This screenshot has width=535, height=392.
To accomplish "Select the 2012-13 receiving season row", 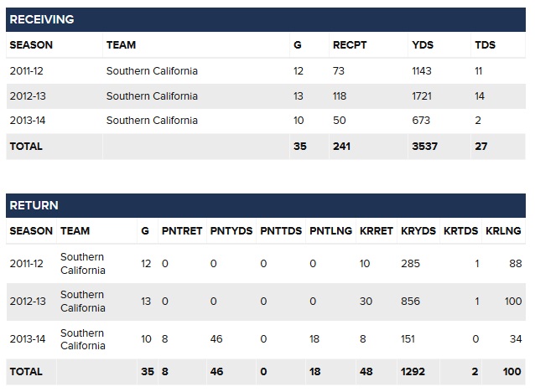I will pyautogui.click(x=266, y=96).
